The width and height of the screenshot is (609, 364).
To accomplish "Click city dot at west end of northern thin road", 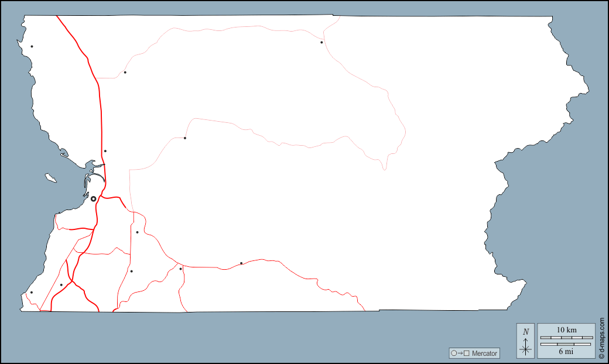I will tap(125, 73).
